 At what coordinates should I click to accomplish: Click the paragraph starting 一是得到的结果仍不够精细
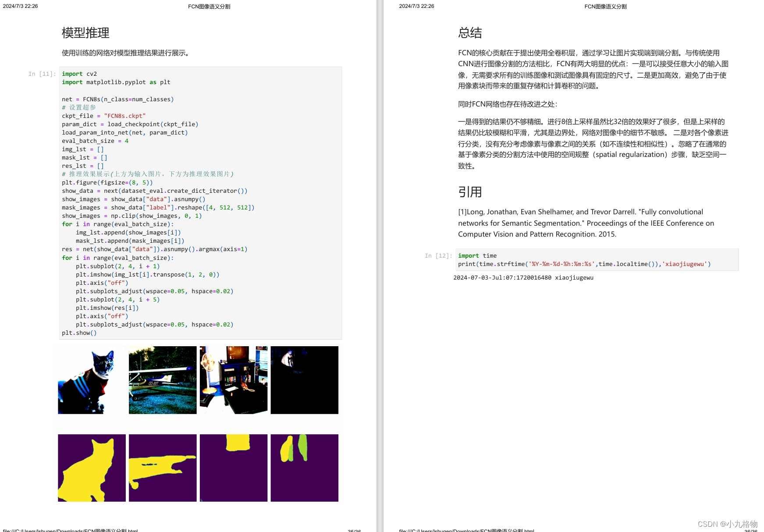593,144
